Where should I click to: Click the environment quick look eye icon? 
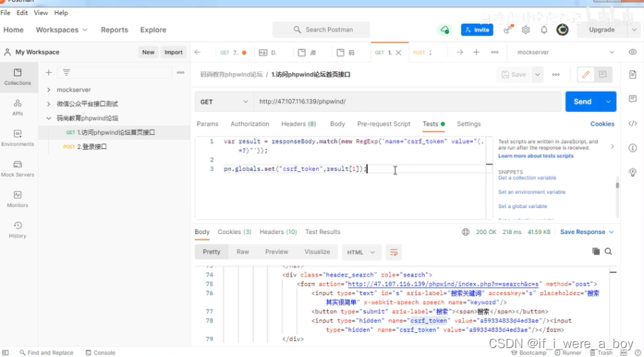632,52
